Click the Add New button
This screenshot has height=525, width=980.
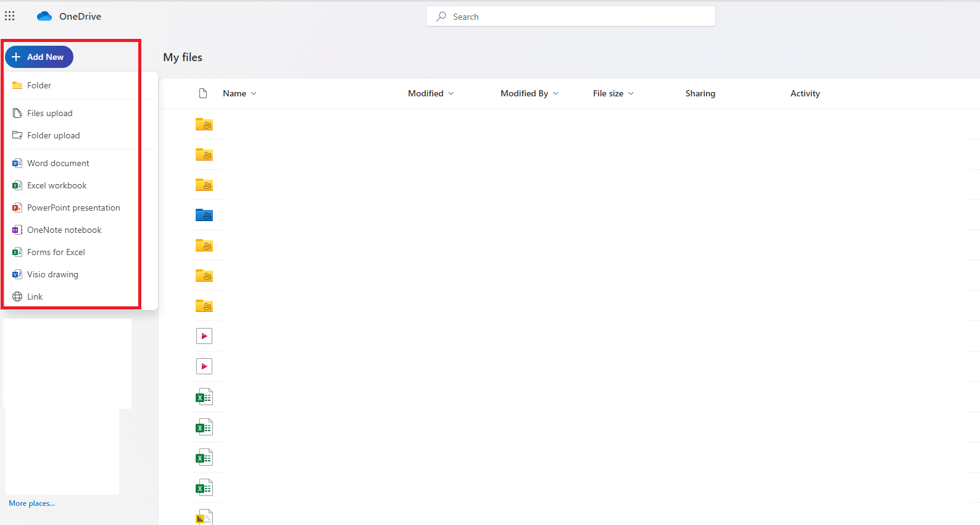point(39,57)
